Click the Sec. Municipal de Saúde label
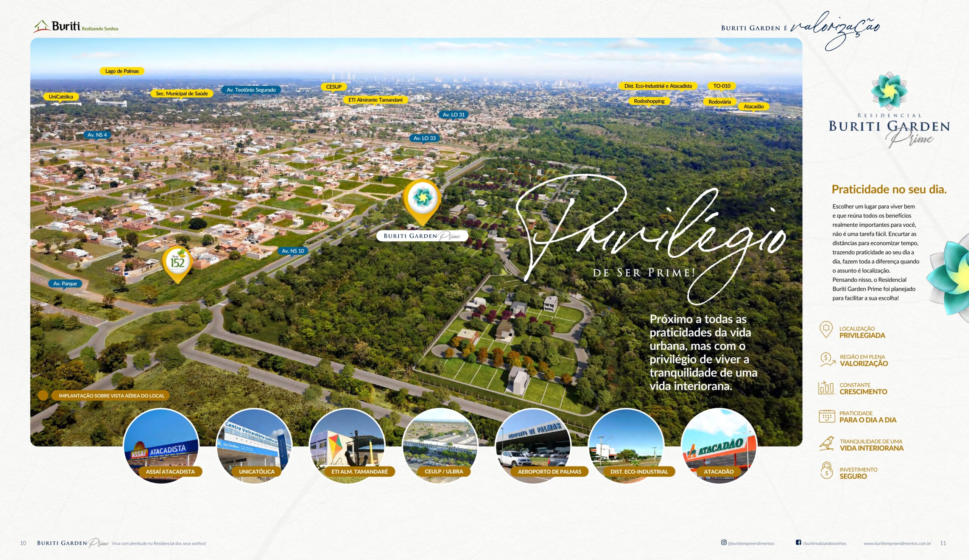969x560 pixels. pos(182,94)
